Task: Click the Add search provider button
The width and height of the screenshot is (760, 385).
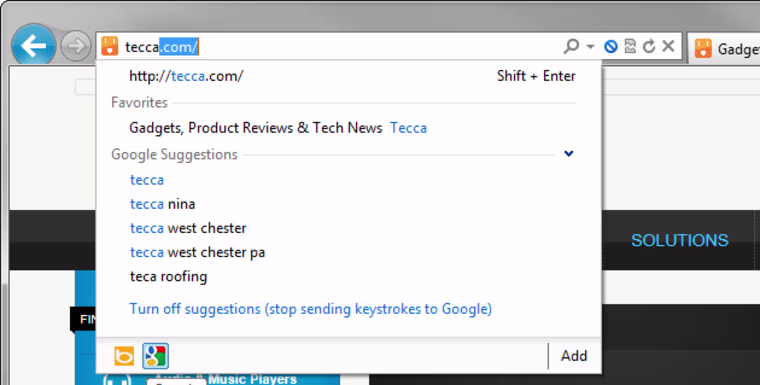Action: [x=574, y=356]
